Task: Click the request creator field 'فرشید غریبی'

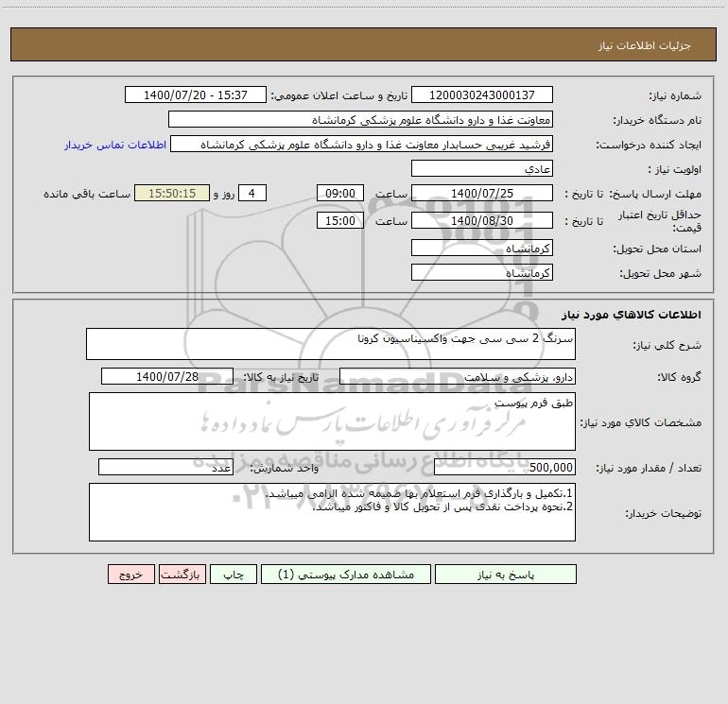Action: (x=361, y=144)
